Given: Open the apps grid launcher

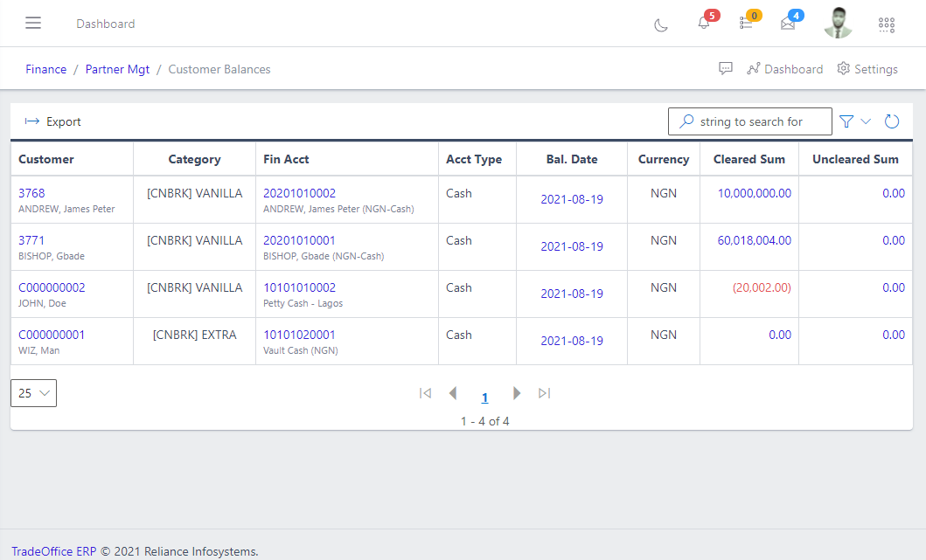Looking at the screenshot, I should (x=886, y=24).
